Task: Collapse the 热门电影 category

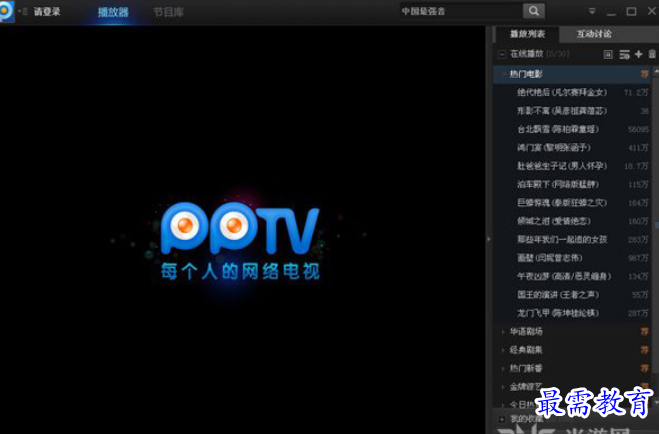Action: tap(503, 74)
